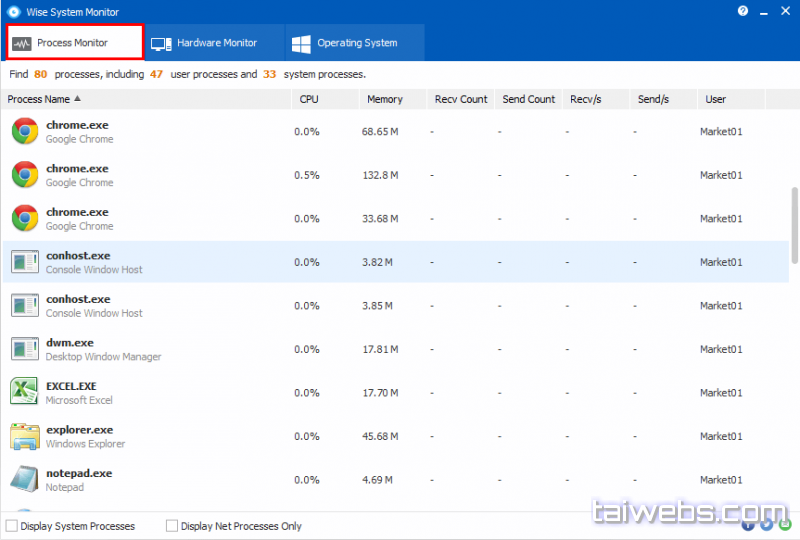Select the Process Monitor tab
This screenshot has height=540, width=800.
coord(73,43)
